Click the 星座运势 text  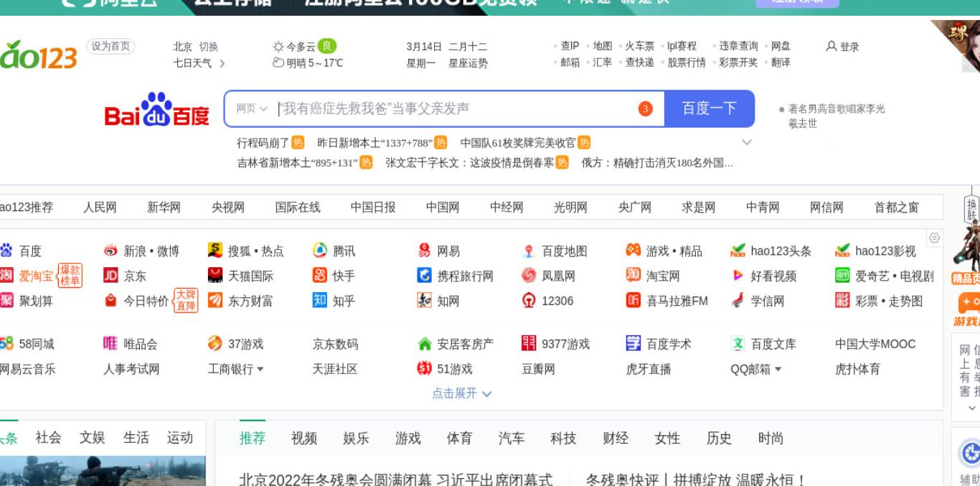(x=468, y=63)
